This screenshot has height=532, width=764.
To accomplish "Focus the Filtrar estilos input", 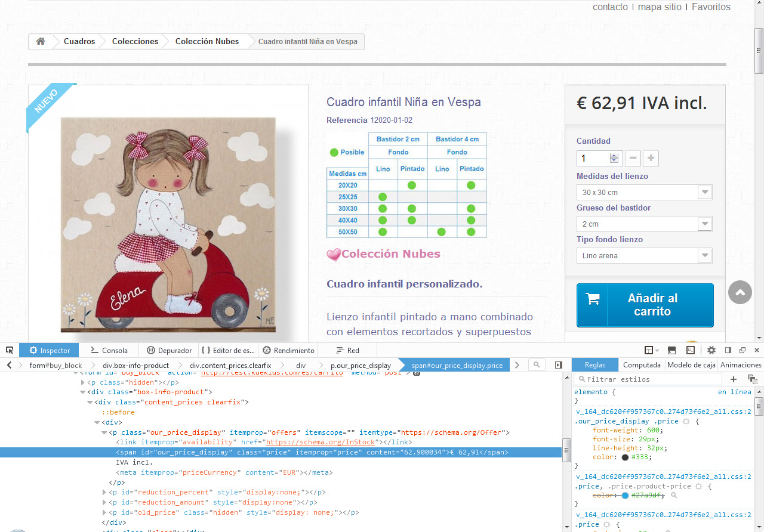I will point(647,379).
